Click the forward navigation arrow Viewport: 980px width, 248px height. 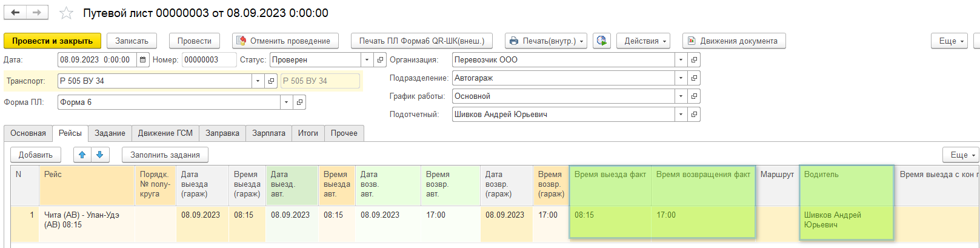[x=37, y=13]
